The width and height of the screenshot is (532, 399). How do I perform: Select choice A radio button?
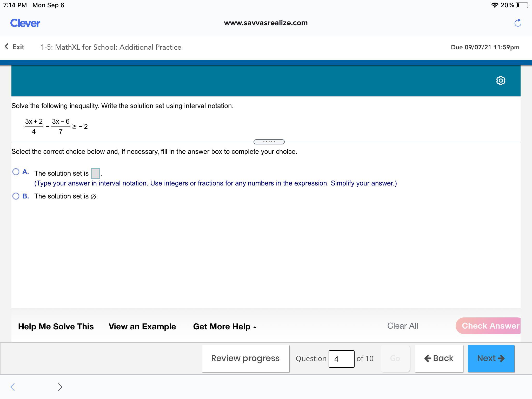(16, 172)
